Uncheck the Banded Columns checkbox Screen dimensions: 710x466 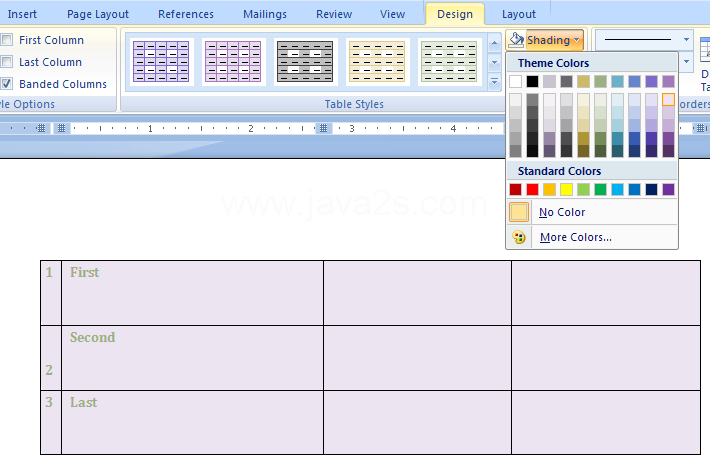pyautogui.click(x=7, y=83)
